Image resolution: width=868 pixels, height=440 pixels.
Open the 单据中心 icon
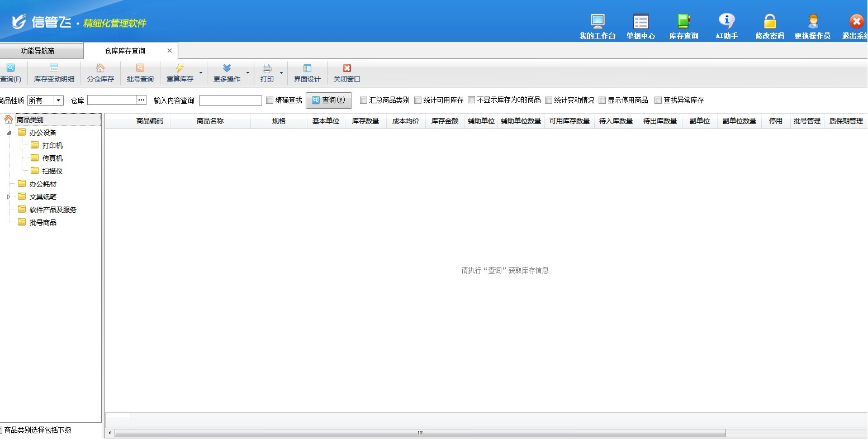641,22
